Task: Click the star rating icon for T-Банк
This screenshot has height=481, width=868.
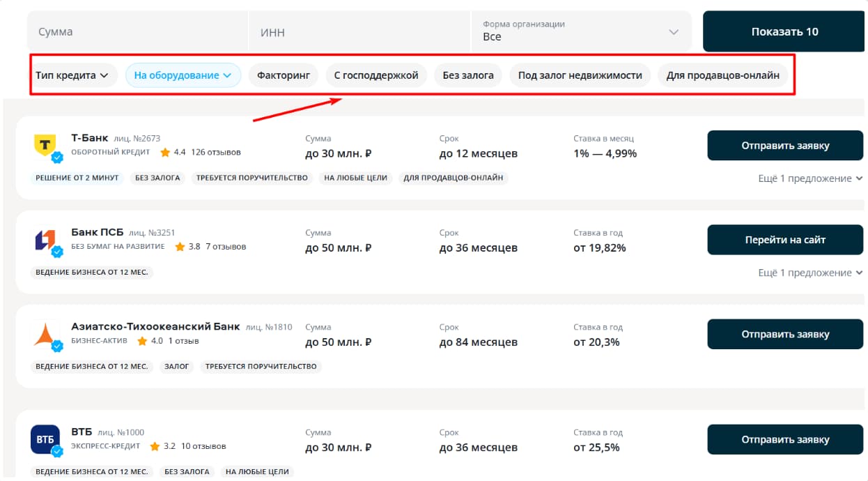Action: point(165,152)
